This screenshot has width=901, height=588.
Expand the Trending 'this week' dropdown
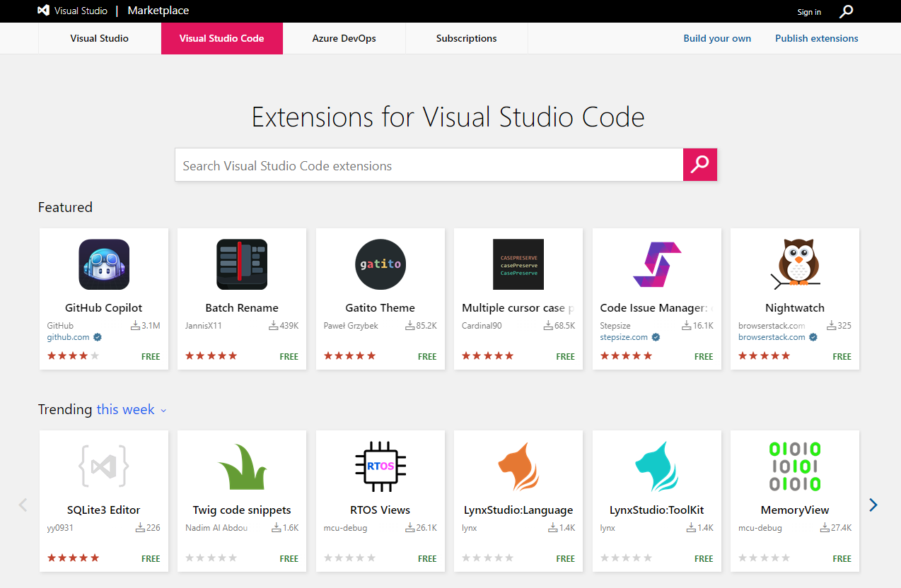[x=132, y=410]
